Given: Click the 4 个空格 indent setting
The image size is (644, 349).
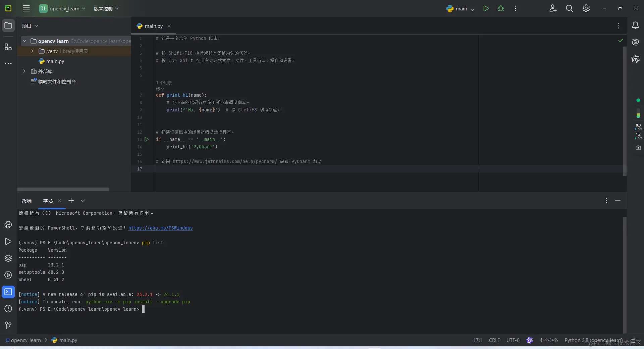Looking at the screenshot, I should coord(548,340).
